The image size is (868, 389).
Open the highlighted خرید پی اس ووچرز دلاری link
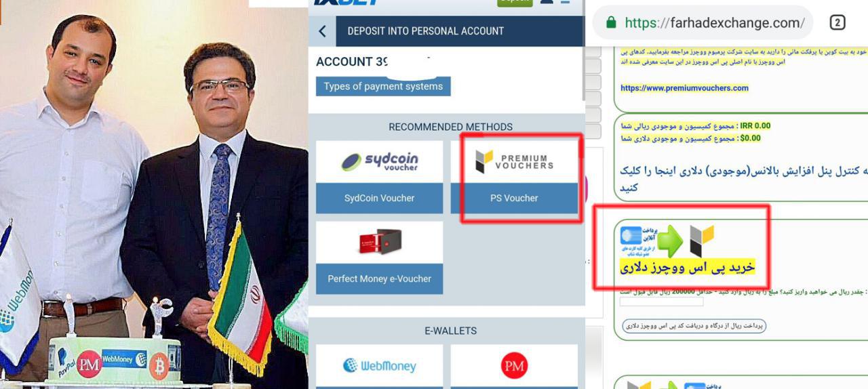click(x=687, y=267)
